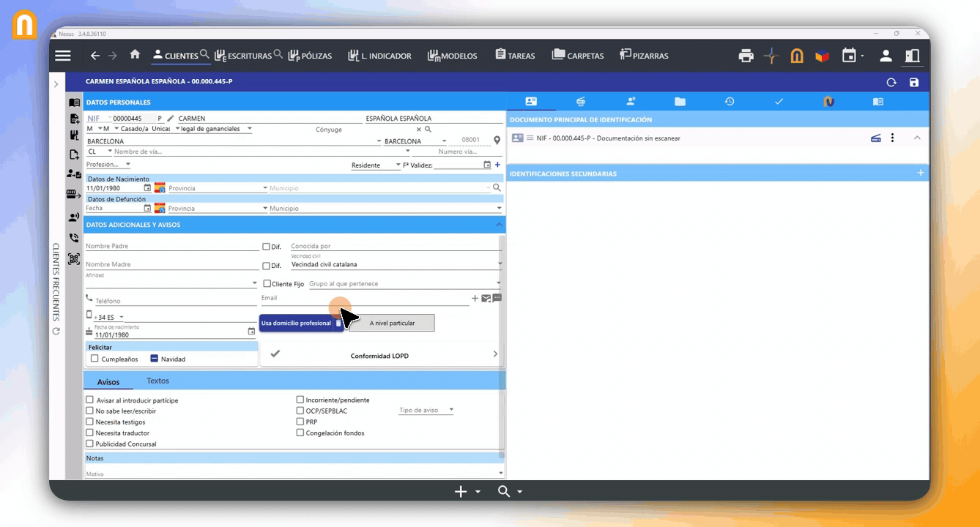The image size is (980, 527).
Task: Click into the Email input field
Action: (x=364, y=299)
